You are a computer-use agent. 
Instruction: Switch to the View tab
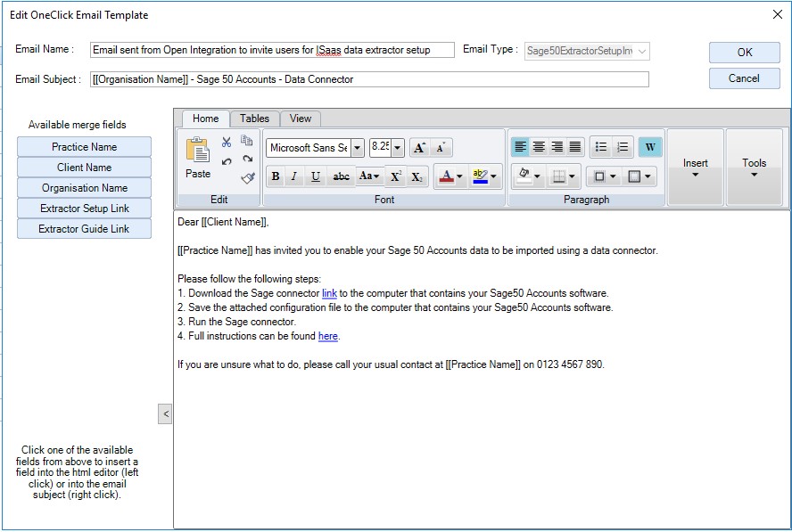coord(300,119)
